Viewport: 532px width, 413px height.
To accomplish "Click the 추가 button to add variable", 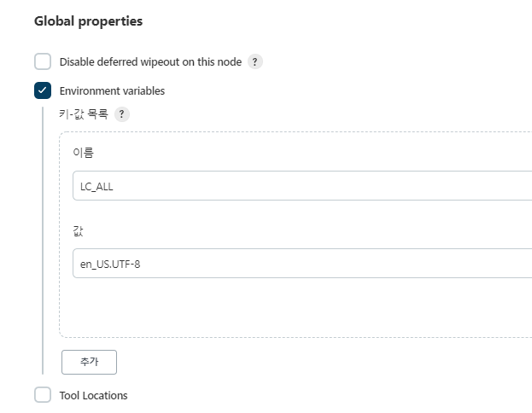I will tap(89, 362).
